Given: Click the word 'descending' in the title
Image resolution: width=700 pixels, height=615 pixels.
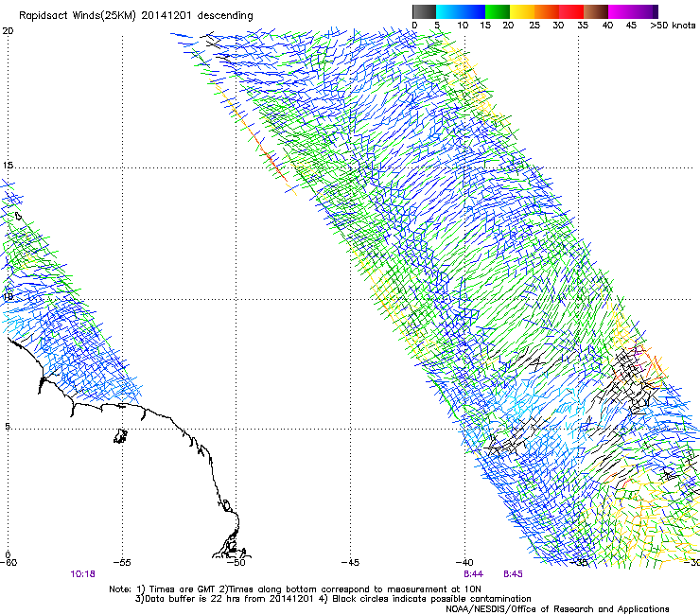Looking at the screenshot, I should tap(225, 16).
